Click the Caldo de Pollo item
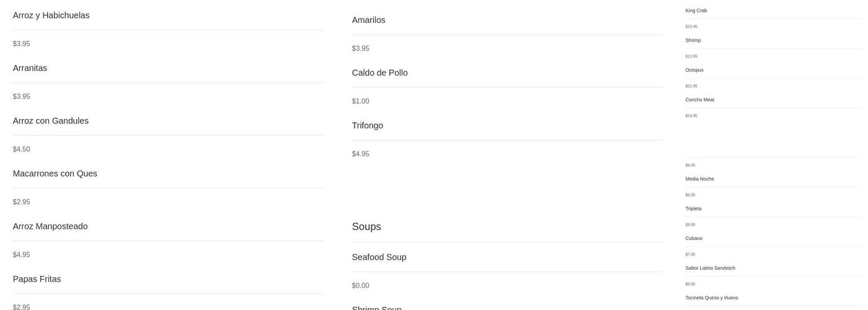 click(x=379, y=73)
